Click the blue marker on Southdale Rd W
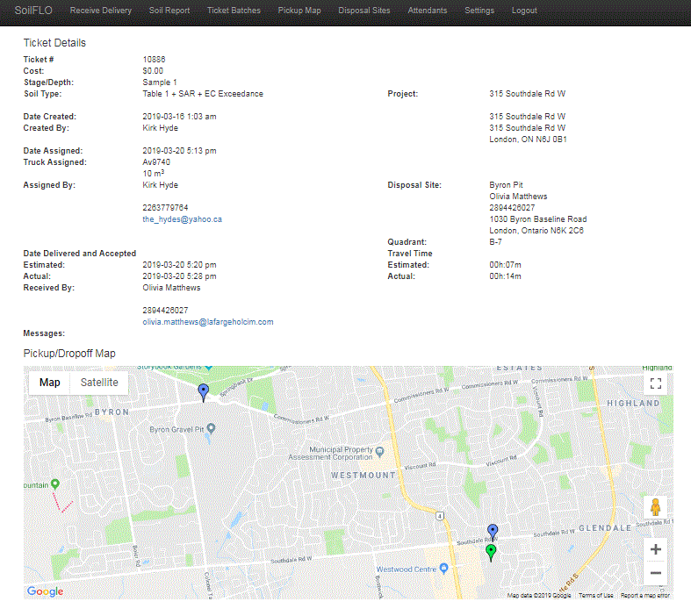Image resolution: width=691 pixels, height=616 pixels. 493,531
